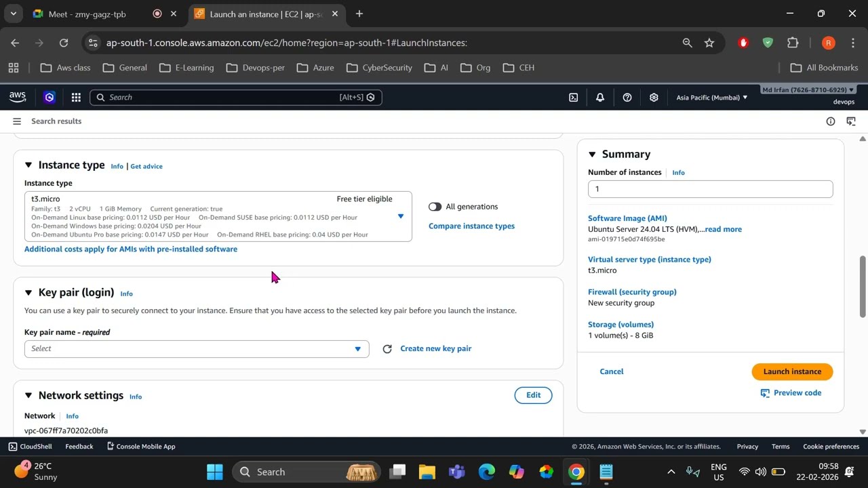
Task: Open the Create new key pair link
Action: (x=436, y=348)
